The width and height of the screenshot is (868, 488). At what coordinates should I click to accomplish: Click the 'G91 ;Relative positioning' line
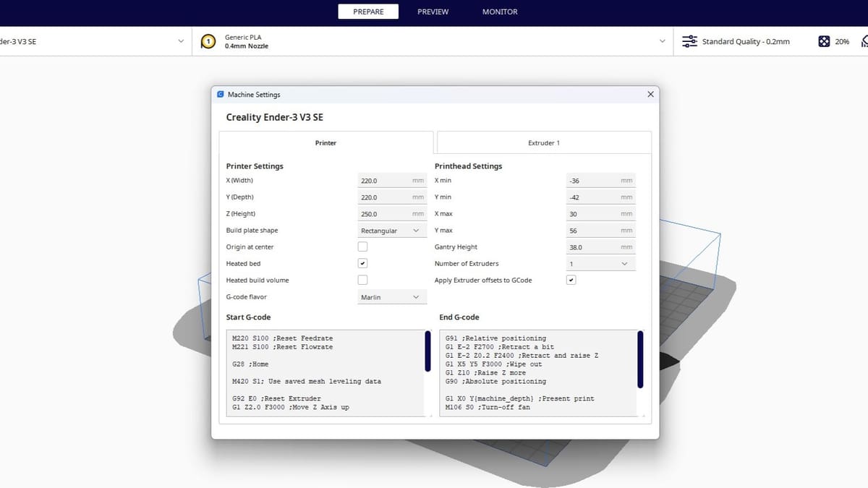[496, 338]
